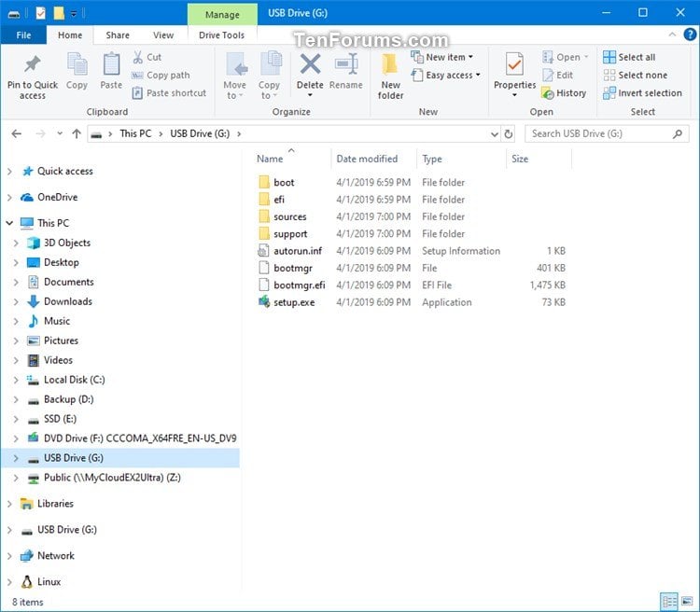Click Paste shortcut in ribbon

tap(169, 93)
